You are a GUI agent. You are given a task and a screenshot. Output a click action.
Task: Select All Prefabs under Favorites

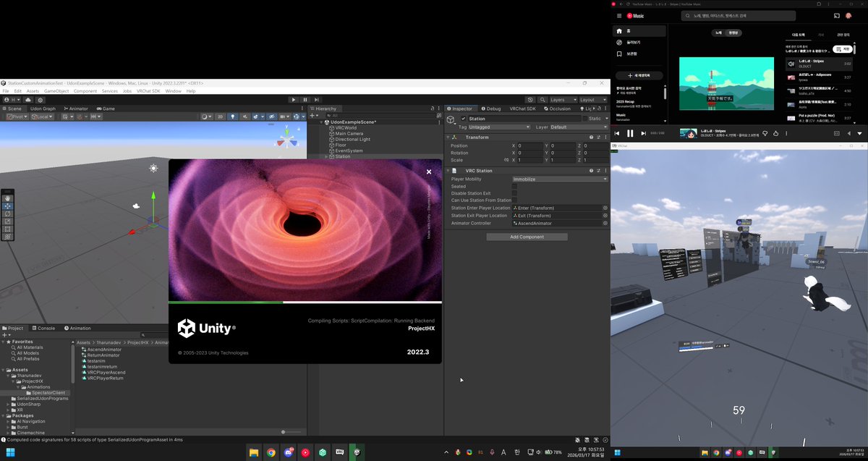[25, 358]
